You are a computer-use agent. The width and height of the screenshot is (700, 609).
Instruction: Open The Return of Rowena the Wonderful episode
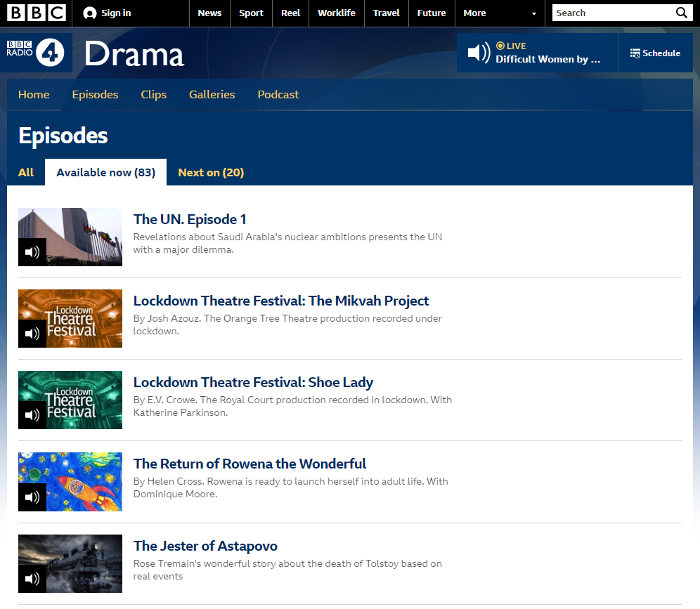click(249, 464)
